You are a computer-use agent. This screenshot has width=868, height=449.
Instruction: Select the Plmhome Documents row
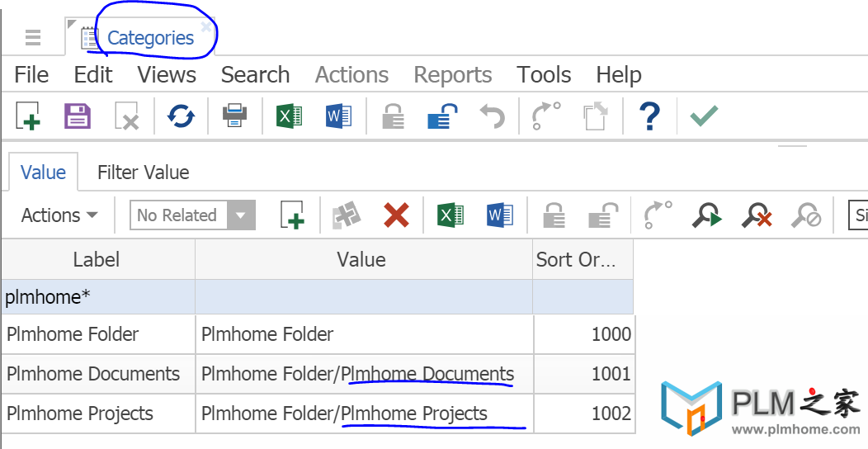point(318,374)
